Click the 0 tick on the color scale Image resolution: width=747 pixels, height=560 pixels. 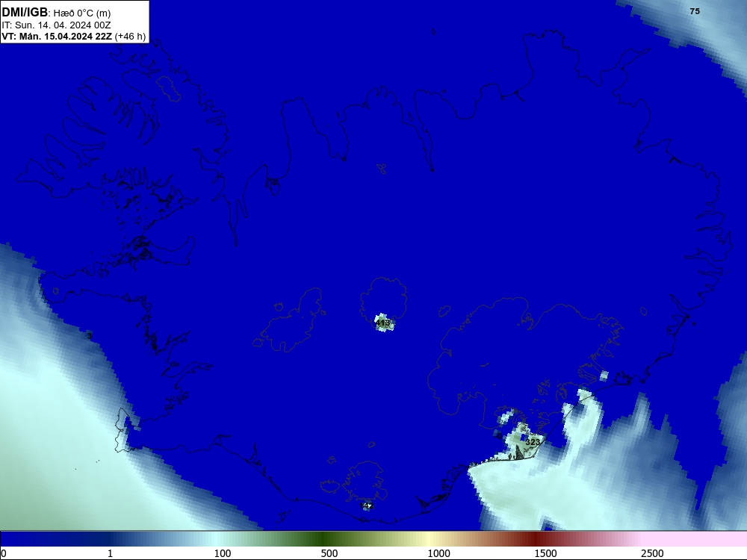[4, 553]
